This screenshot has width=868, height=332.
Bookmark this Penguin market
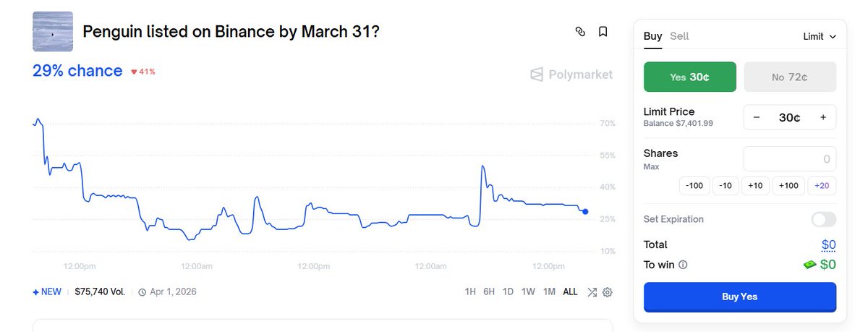coord(603,31)
